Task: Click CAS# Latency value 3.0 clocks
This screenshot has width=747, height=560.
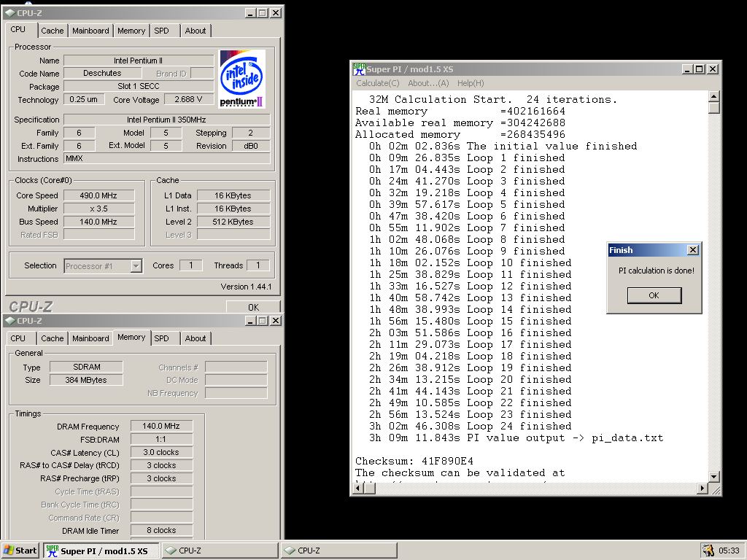Action: click(x=161, y=452)
